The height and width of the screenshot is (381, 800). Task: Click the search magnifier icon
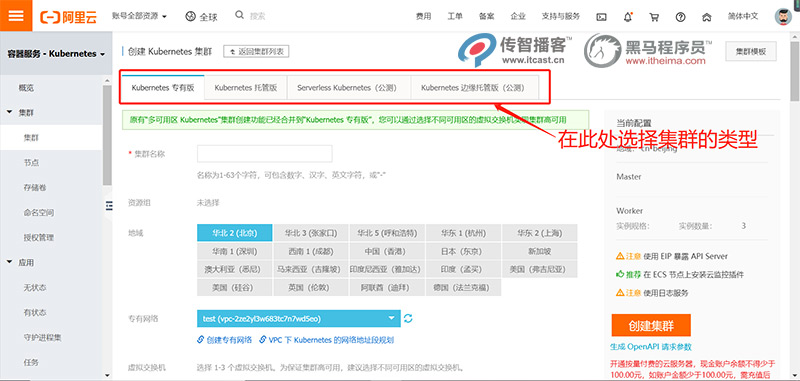coord(239,15)
